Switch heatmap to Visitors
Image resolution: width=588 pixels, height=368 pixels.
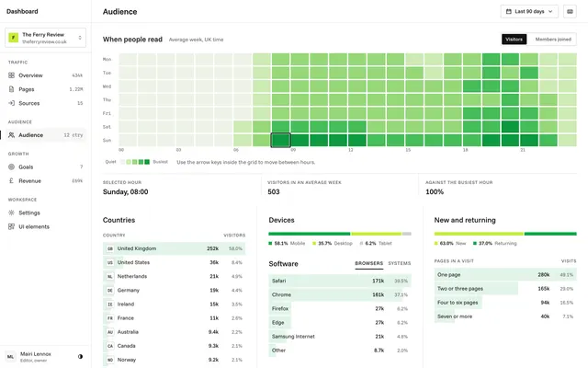[514, 40]
